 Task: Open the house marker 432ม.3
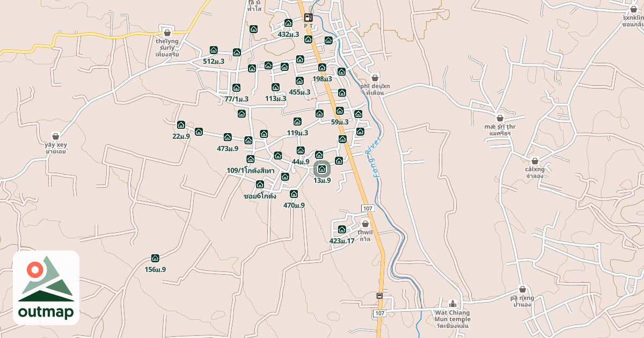tap(288, 23)
